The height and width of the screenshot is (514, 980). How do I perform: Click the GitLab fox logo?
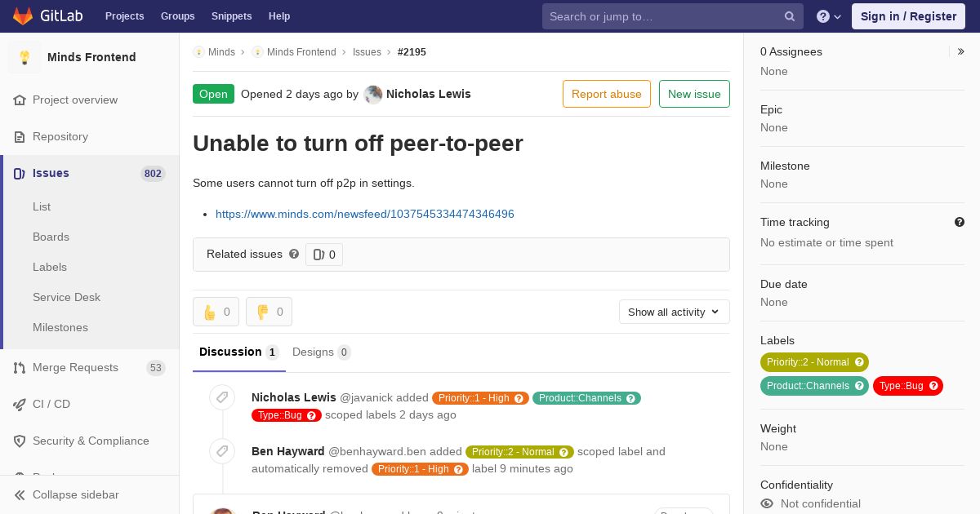[x=23, y=16]
